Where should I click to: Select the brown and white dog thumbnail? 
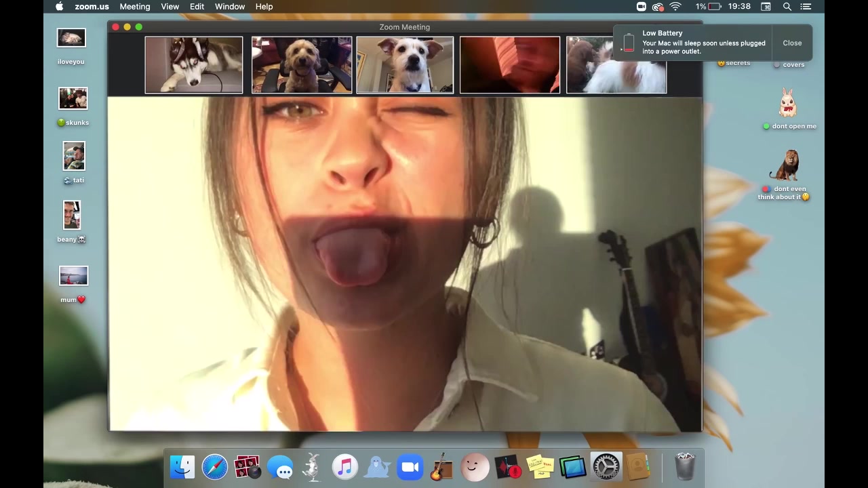point(616,65)
